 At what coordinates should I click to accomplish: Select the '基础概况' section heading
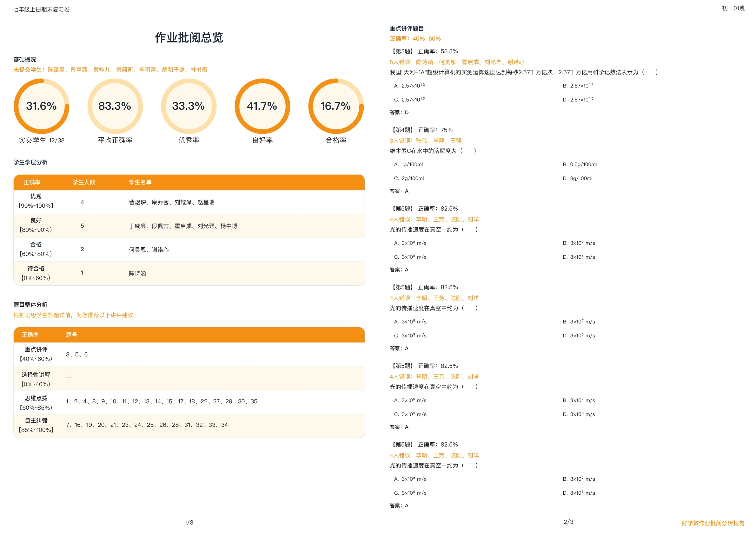25,60
